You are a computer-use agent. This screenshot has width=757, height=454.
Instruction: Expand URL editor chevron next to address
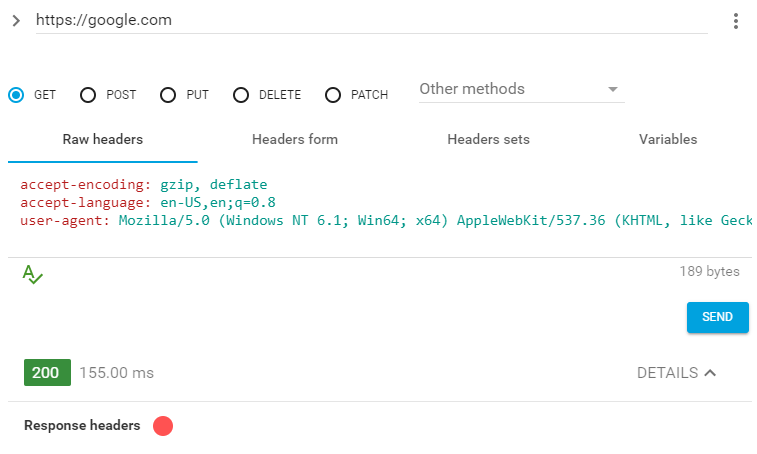(x=16, y=21)
